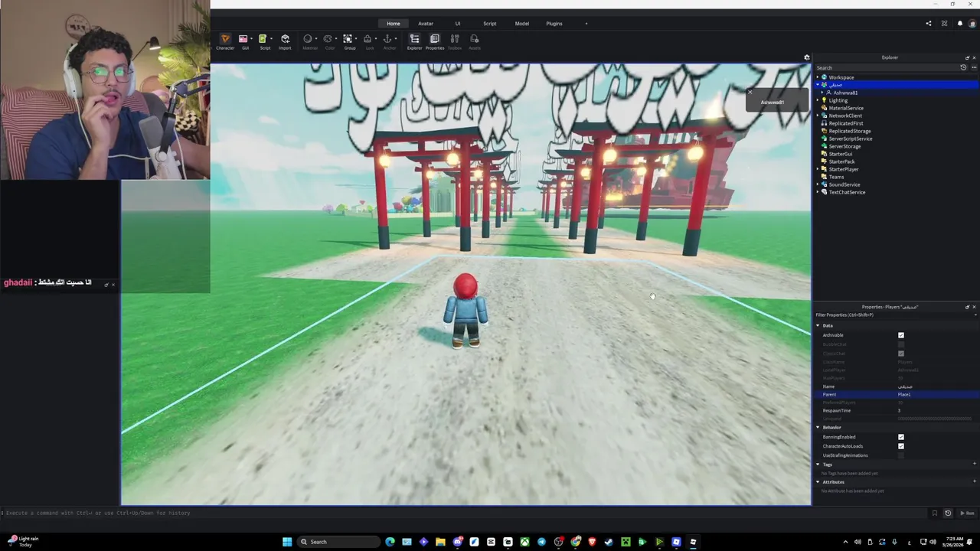Viewport: 980px width, 551px height.
Task: Click the Color palette toolbar icon
Action: pos(328,39)
